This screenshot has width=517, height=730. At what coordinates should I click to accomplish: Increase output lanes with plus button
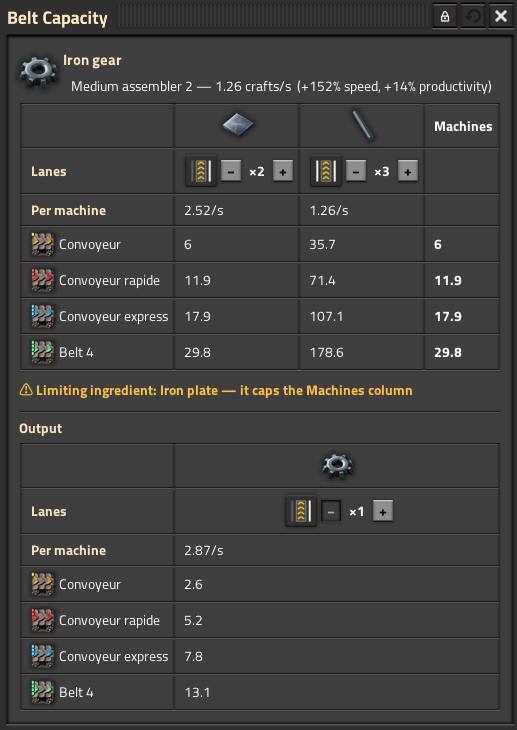[383, 511]
